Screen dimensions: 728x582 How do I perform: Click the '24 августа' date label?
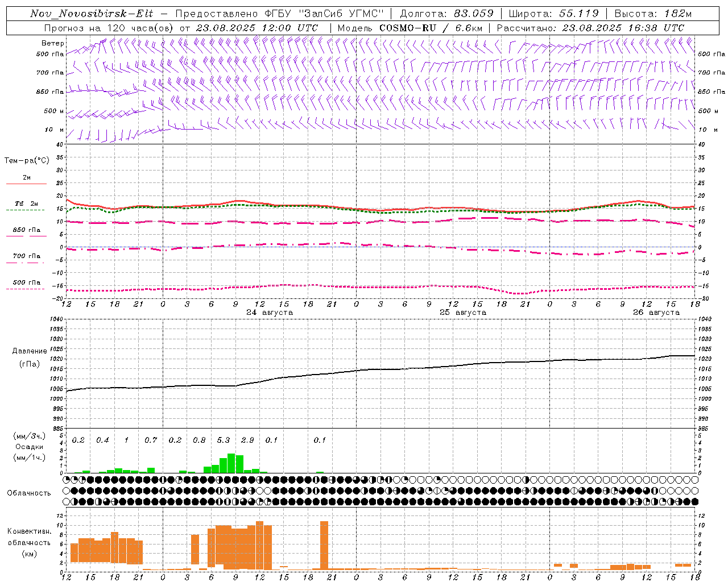(270, 313)
